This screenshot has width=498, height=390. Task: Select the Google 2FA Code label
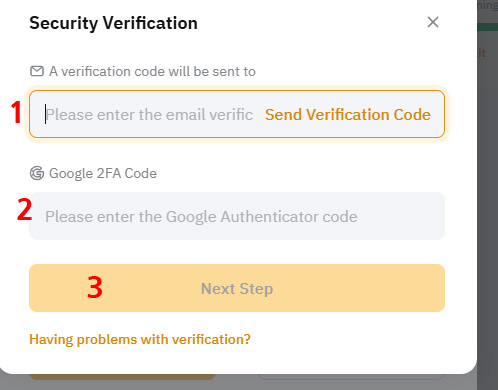pyautogui.click(x=103, y=173)
